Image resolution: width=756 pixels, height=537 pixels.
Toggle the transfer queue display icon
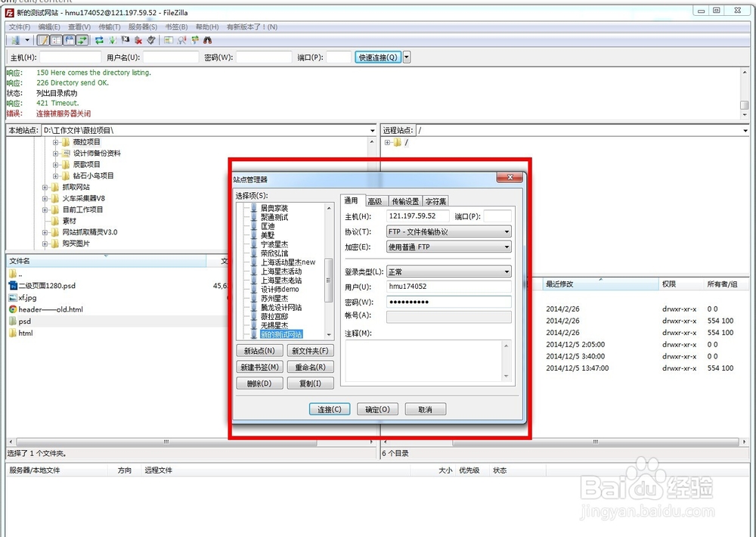pos(82,40)
